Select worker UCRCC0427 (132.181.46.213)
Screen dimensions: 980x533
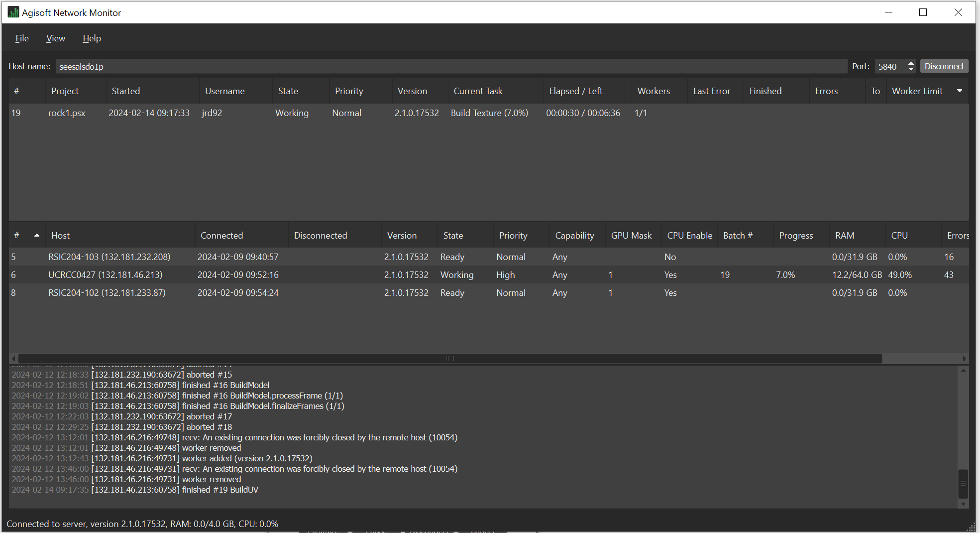pyautogui.click(x=489, y=275)
